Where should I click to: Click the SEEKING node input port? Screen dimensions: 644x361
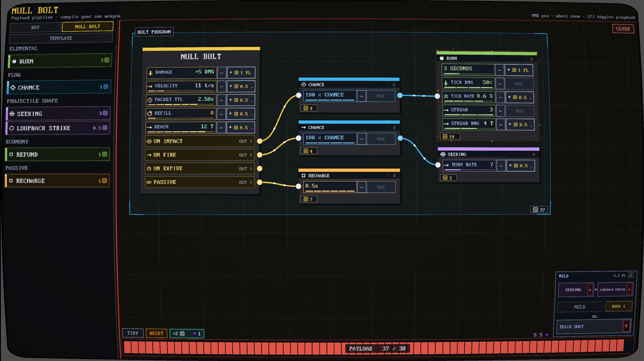[438, 165]
